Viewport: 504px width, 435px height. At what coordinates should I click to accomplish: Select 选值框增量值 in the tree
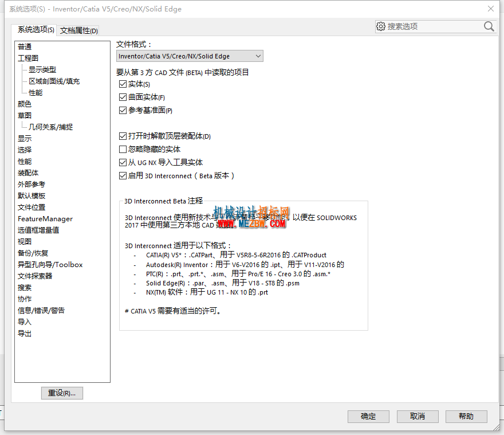point(38,230)
